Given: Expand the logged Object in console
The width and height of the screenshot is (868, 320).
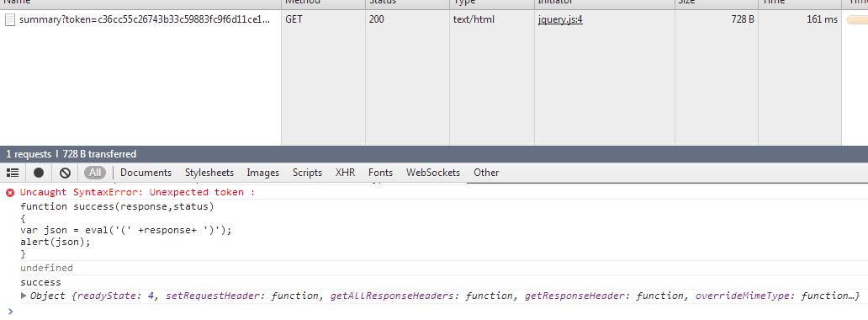Looking at the screenshot, I should [x=24, y=296].
